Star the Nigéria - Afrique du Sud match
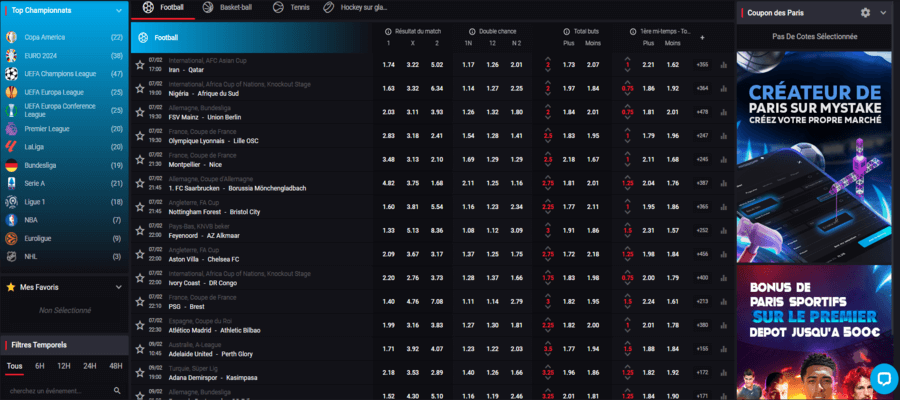Screen dimensions: 900x400 139,88
